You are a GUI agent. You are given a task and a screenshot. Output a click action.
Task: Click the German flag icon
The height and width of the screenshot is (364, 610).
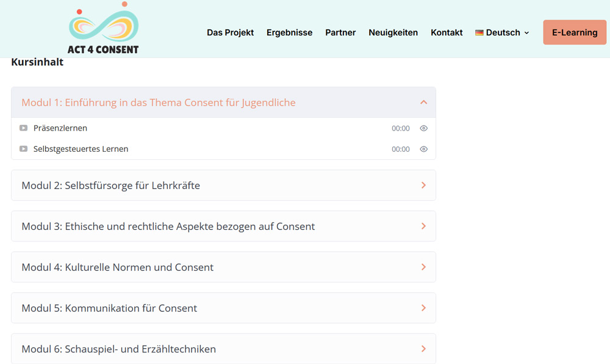(479, 33)
